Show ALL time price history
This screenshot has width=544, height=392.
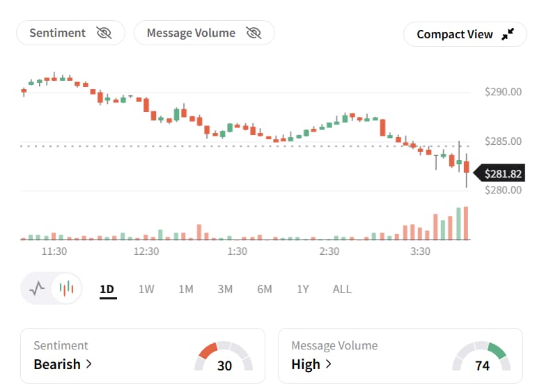(x=342, y=290)
